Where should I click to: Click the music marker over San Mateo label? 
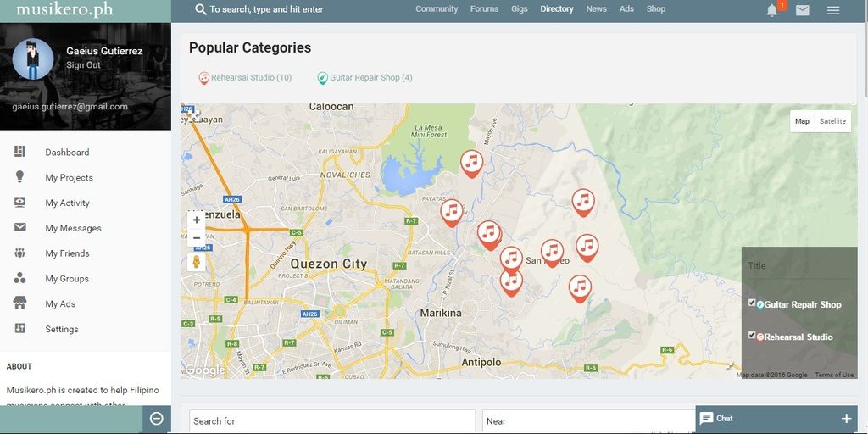[552, 253]
